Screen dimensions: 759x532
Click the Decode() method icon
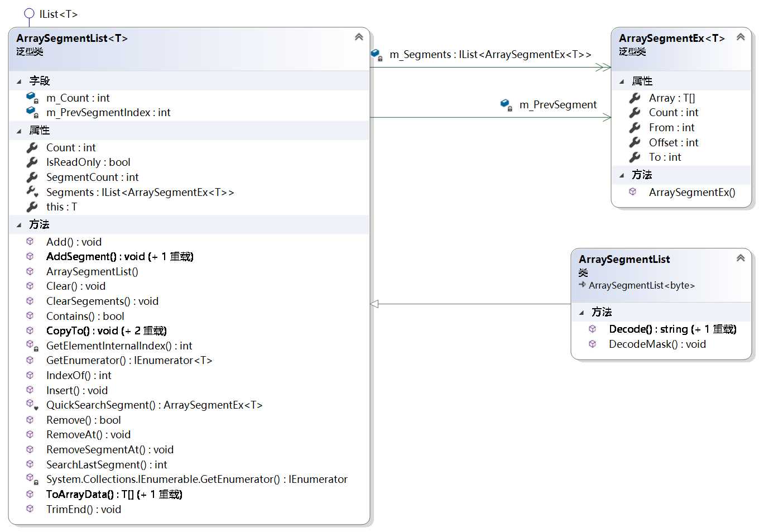coord(593,329)
